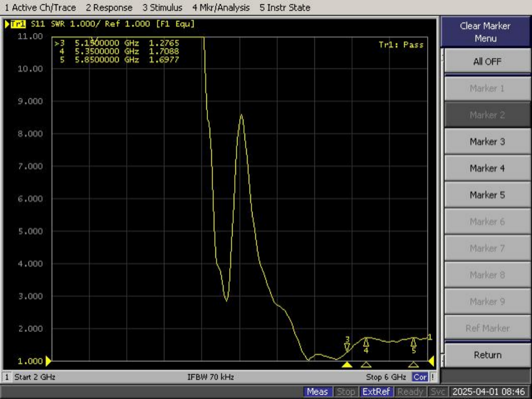The height and width of the screenshot is (399, 532).
Task: Open the Stimulus menu
Action: point(162,8)
